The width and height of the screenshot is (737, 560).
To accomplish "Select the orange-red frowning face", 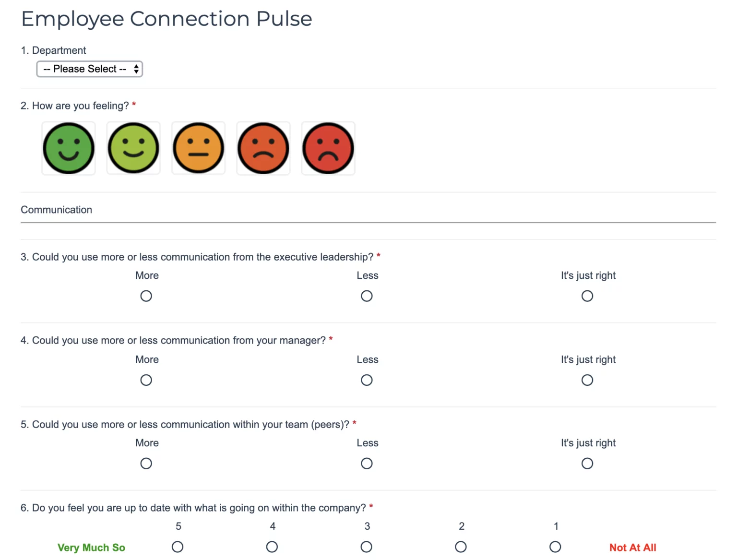I will (x=263, y=148).
